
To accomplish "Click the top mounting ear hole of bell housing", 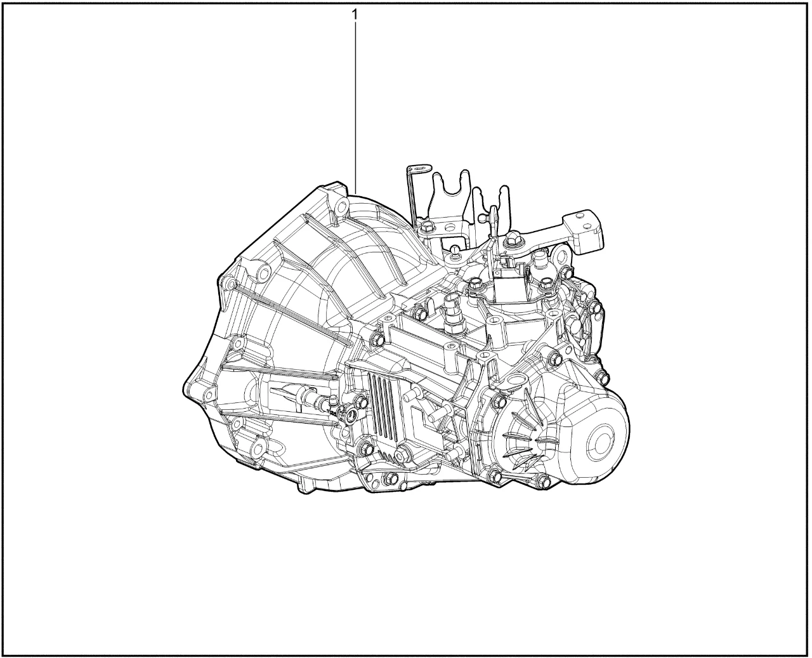I will (340, 206).
